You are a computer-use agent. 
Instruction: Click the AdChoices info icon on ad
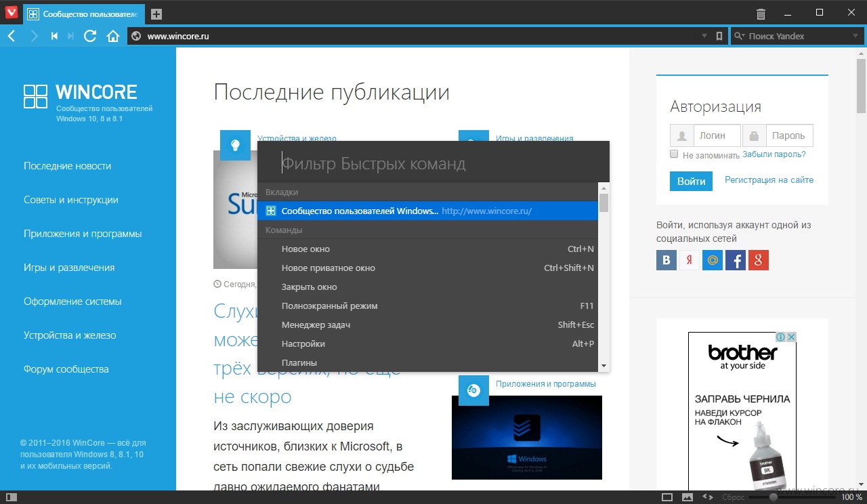(781, 337)
